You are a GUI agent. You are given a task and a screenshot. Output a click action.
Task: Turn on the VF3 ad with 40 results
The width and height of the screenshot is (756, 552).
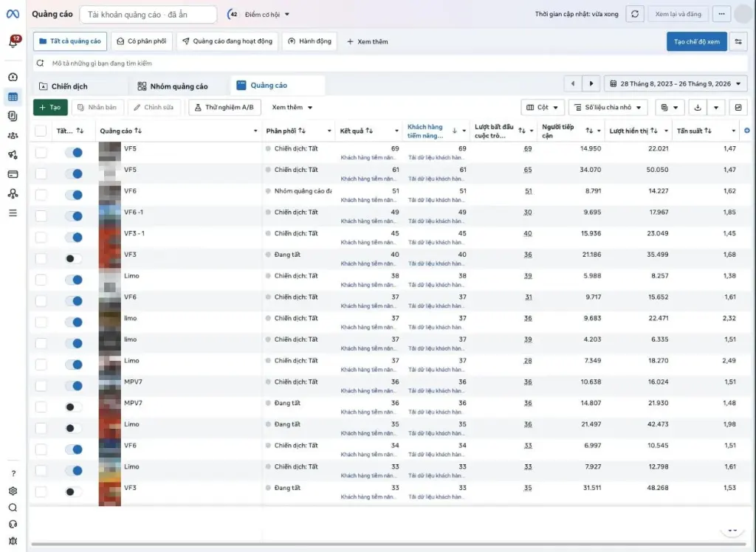pos(74,258)
